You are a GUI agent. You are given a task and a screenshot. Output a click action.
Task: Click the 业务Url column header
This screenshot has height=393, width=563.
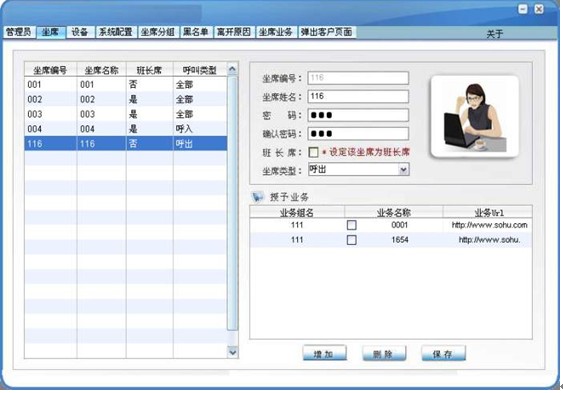(x=488, y=212)
